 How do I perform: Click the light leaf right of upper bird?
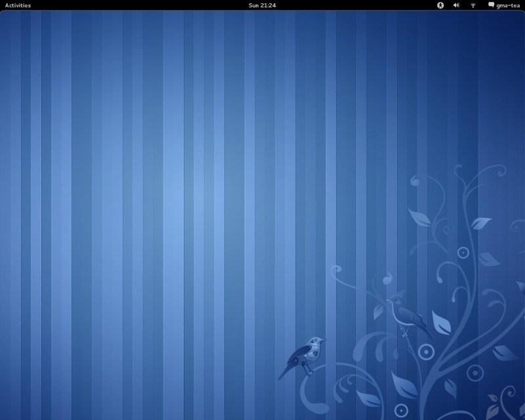(441, 322)
